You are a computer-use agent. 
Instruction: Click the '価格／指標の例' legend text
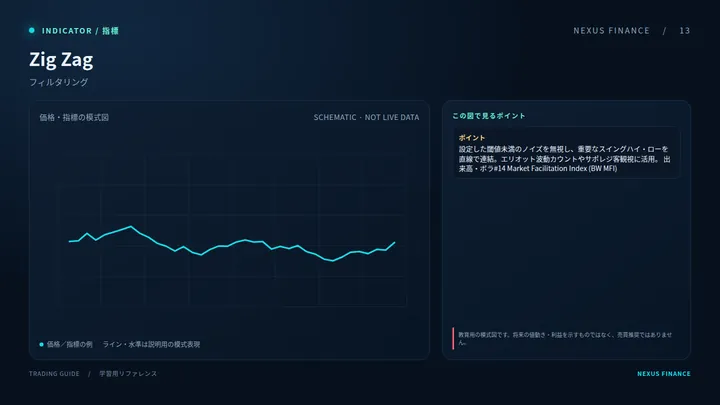coord(69,344)
